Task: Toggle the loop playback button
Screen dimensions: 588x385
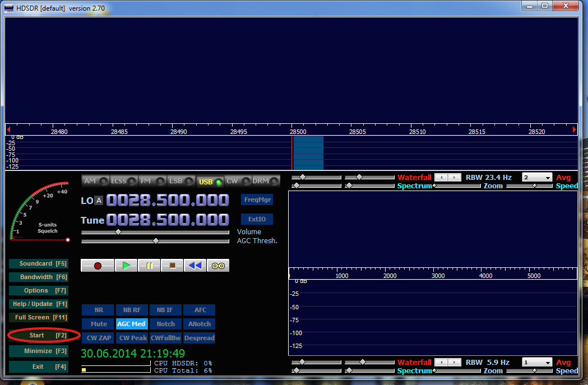Action: coord(218,266)
